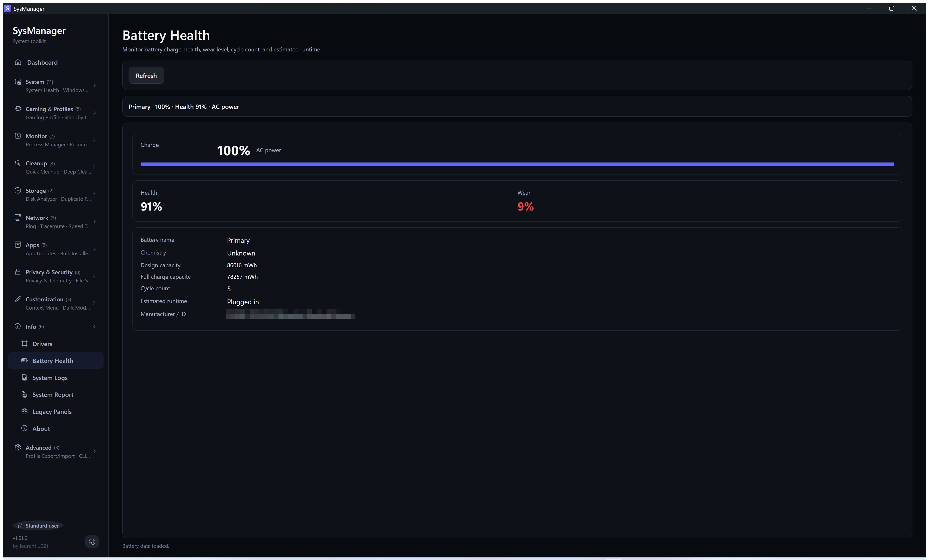Click the Battery Health page heading

pos(166,35)
